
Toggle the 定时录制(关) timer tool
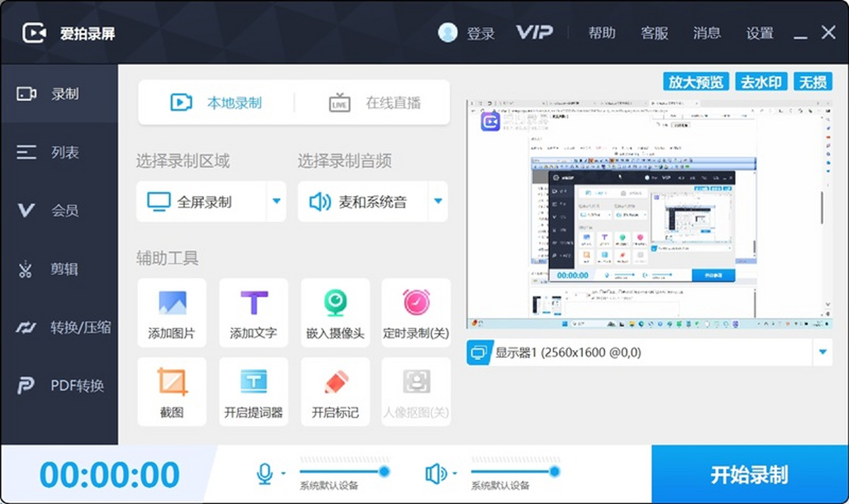click(416, 313)
